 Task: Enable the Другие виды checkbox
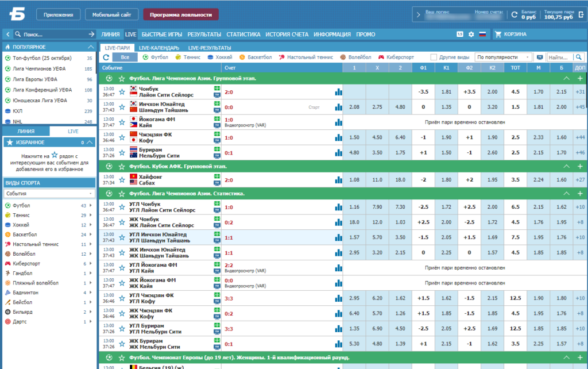tap(434, 57)
